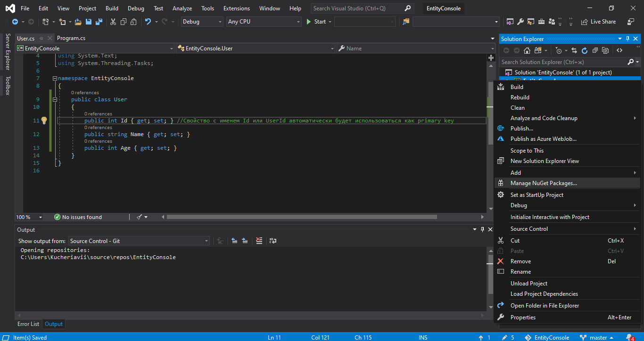Click the Home icon in Solution Explorer

pos(527,50)
